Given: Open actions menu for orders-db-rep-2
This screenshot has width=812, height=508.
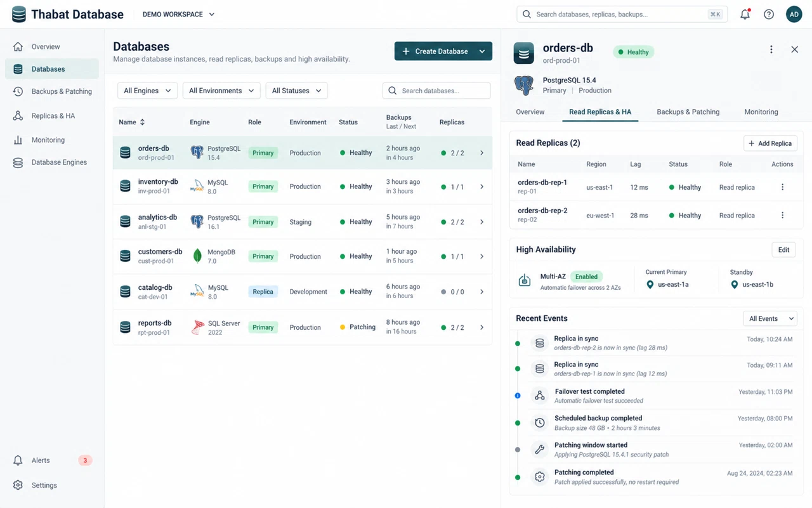Looking at the screenshot, I should [782, 216].
